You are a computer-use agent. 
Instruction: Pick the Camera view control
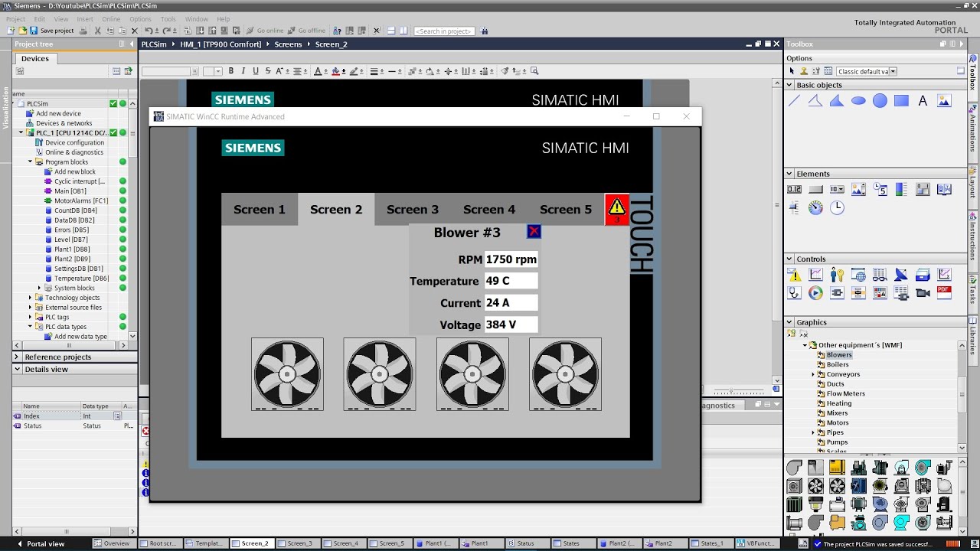tap(923, 292)
